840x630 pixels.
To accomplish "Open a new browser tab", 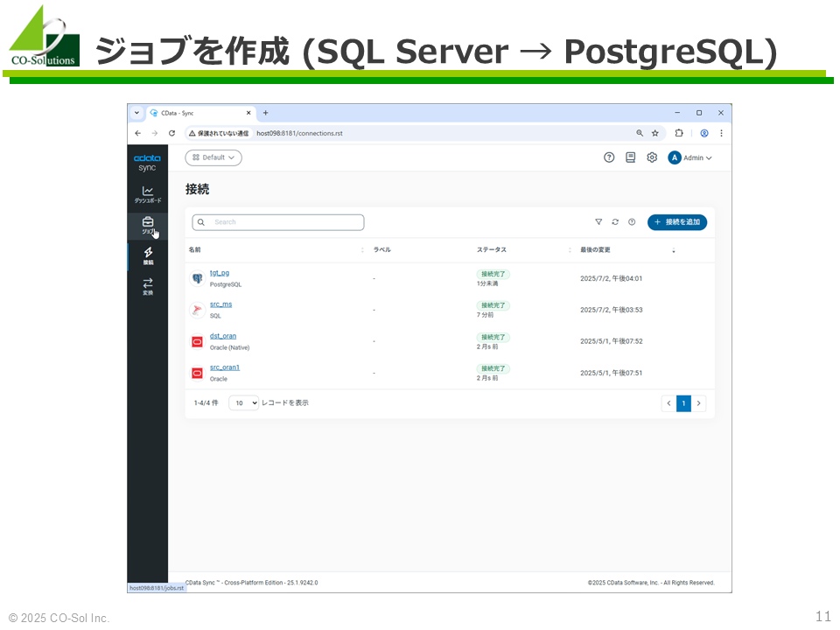I will tap(266, 113).
